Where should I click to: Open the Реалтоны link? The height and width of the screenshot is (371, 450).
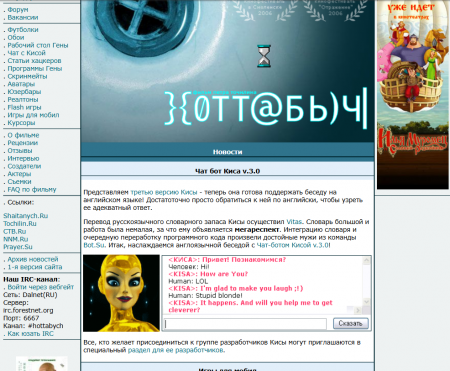pyautogui.click(x=23, y=99)
